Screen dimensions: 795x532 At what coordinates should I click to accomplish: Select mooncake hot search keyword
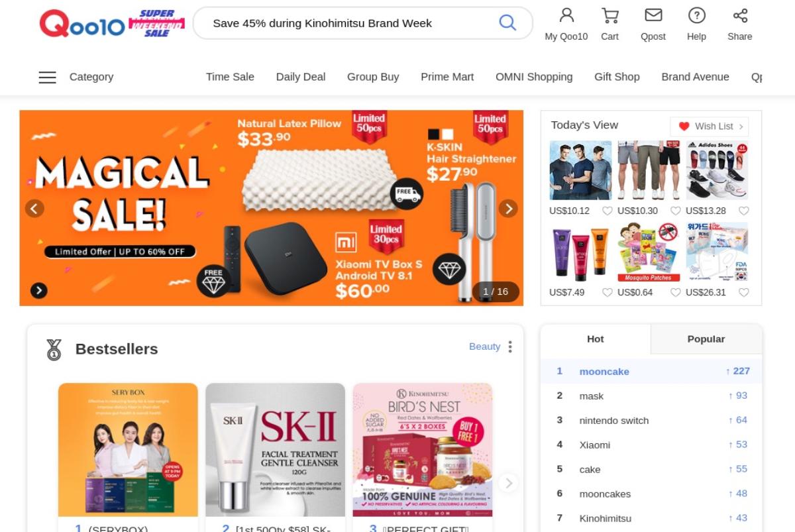[604, 372]
